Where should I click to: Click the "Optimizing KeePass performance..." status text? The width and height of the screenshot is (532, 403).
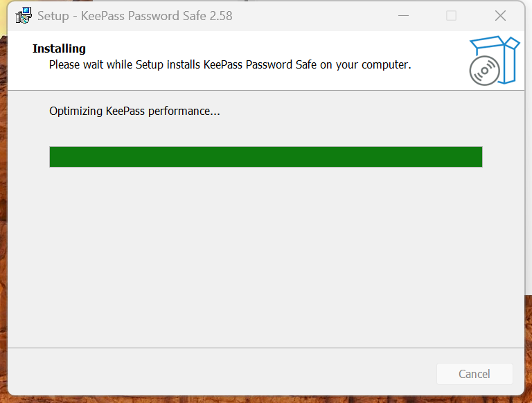[134, 111]
